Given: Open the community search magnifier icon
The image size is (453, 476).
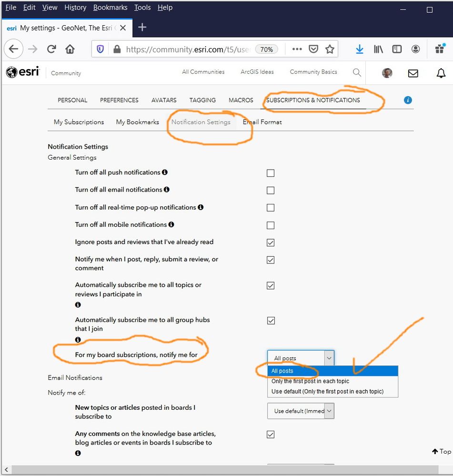Looking at the screenshot, I should click(357, 72).
